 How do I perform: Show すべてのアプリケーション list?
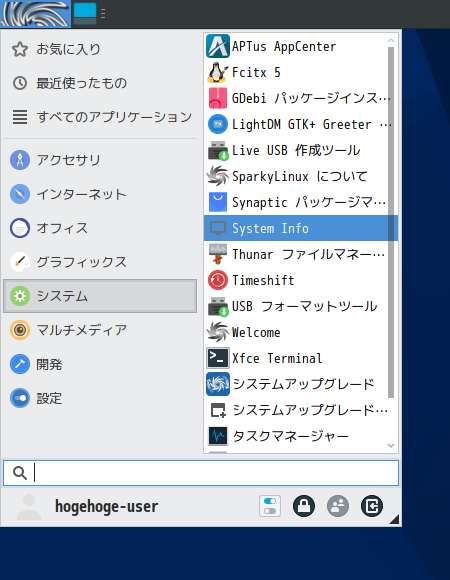100,117
